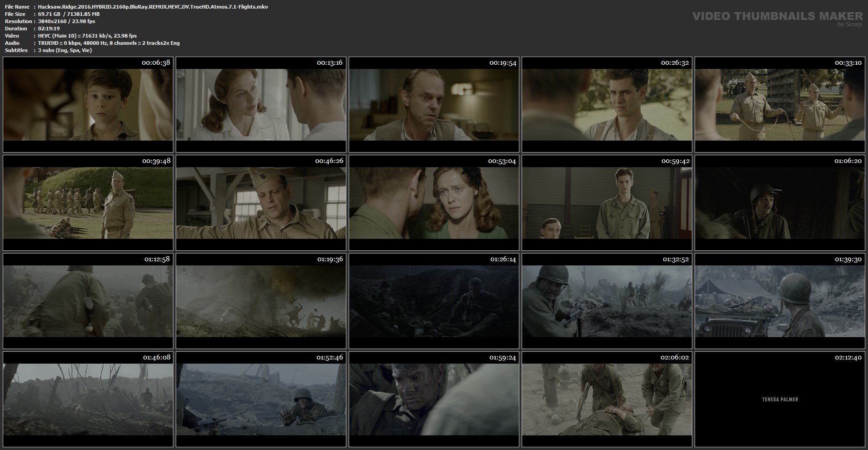Click the subtitles value 3 subs (Eng, Spa, Vie)
The image size is (868, 450).
(x=65, y=50)
